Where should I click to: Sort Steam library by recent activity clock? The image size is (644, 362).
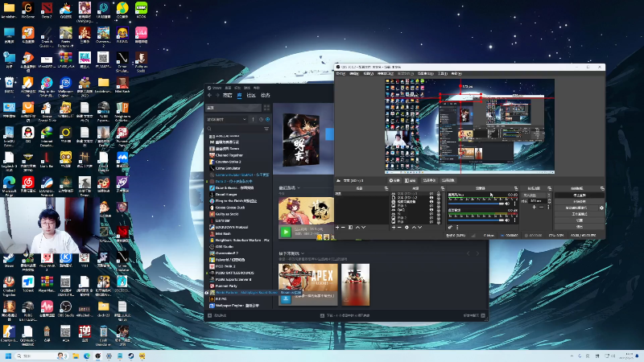tap(261, 119)
